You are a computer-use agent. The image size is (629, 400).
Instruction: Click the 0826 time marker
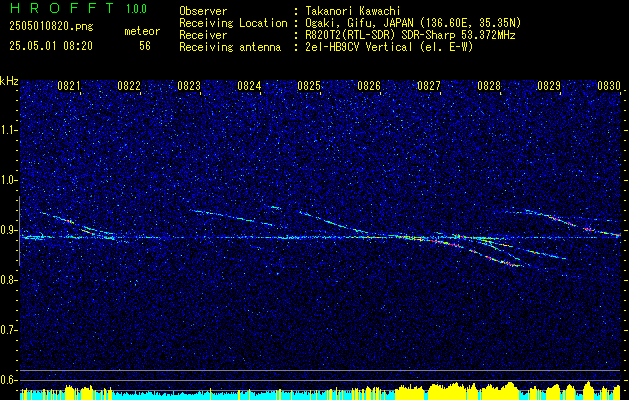[369, 86]
